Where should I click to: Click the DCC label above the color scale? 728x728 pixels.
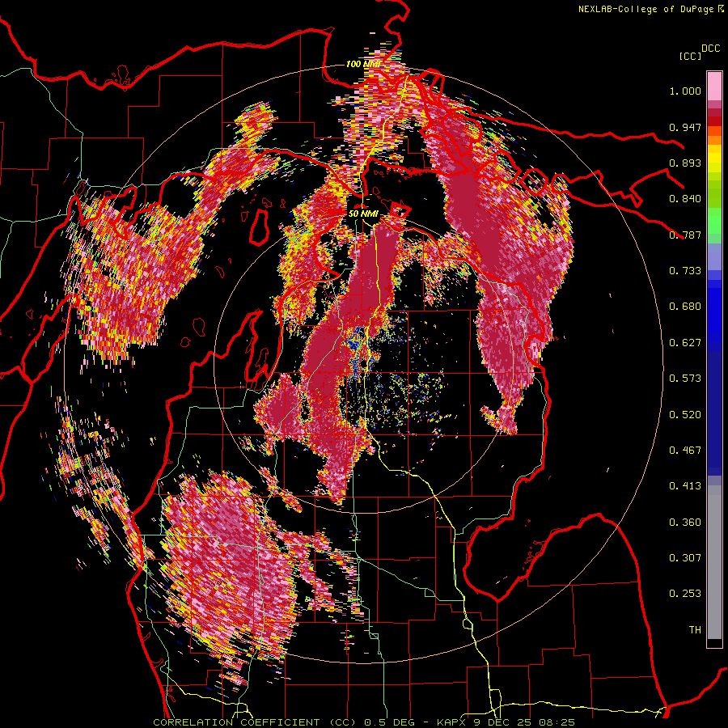pos(710,49)
